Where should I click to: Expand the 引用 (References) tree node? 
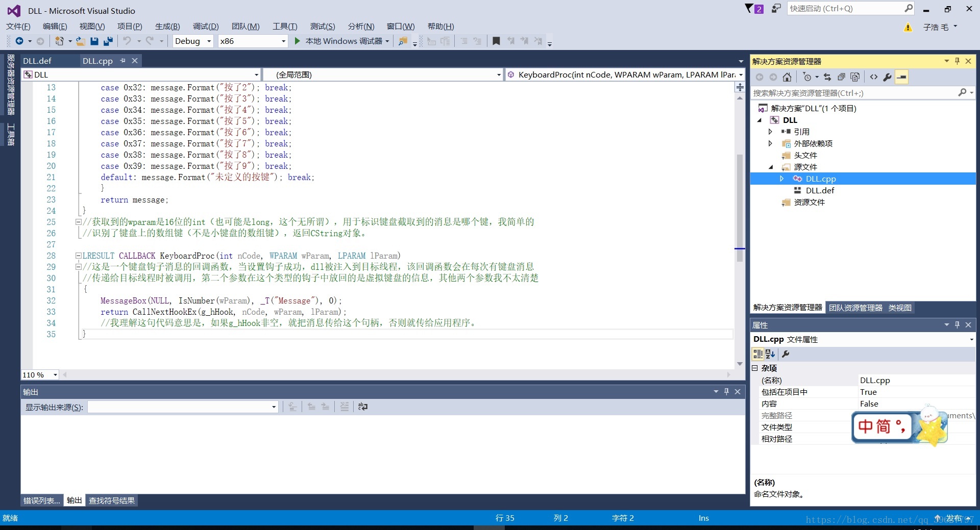pos(770,132)
